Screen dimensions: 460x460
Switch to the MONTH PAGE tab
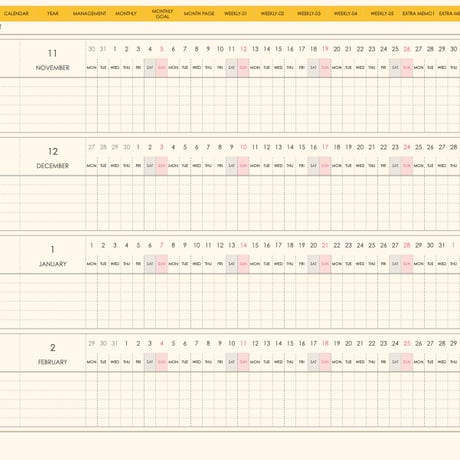pos(199,14)
